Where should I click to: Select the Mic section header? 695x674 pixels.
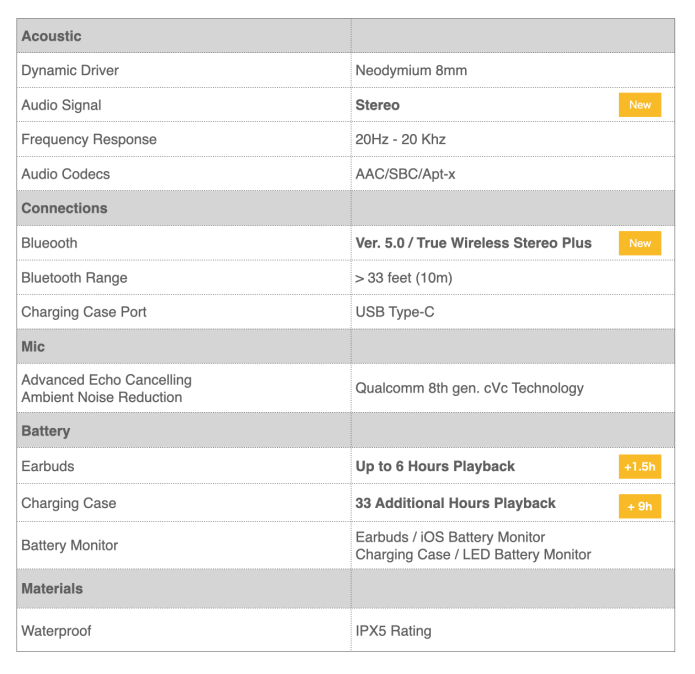[33, 346]
